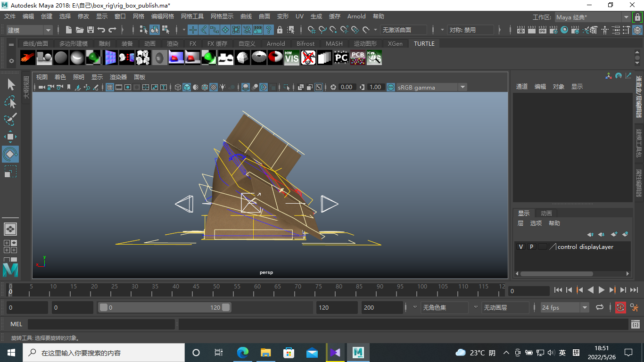Switch to the XGen shelf tab
This screenshot has width=644, height=362.
point(395,43)
